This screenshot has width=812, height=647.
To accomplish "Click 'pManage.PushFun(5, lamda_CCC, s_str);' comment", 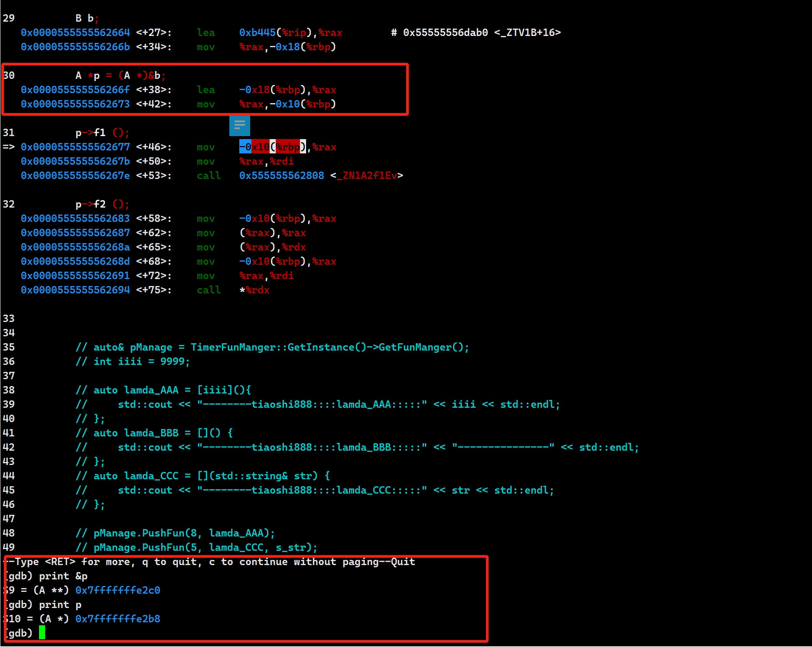I will [196, 547].
